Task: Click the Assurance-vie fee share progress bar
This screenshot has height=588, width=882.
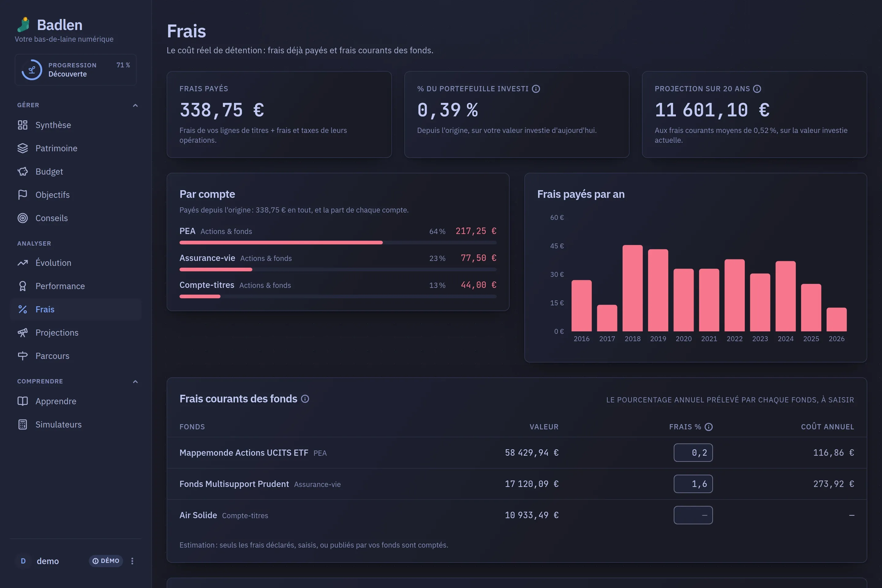Action: (338, 269)
